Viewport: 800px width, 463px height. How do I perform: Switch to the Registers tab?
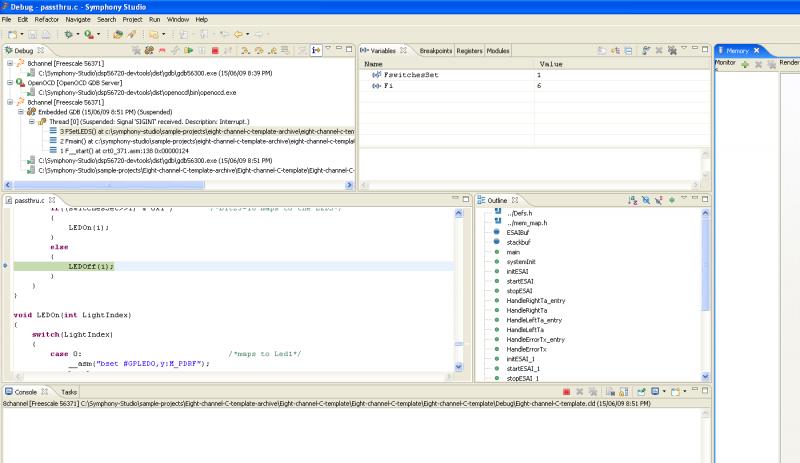tap(469, 50)
